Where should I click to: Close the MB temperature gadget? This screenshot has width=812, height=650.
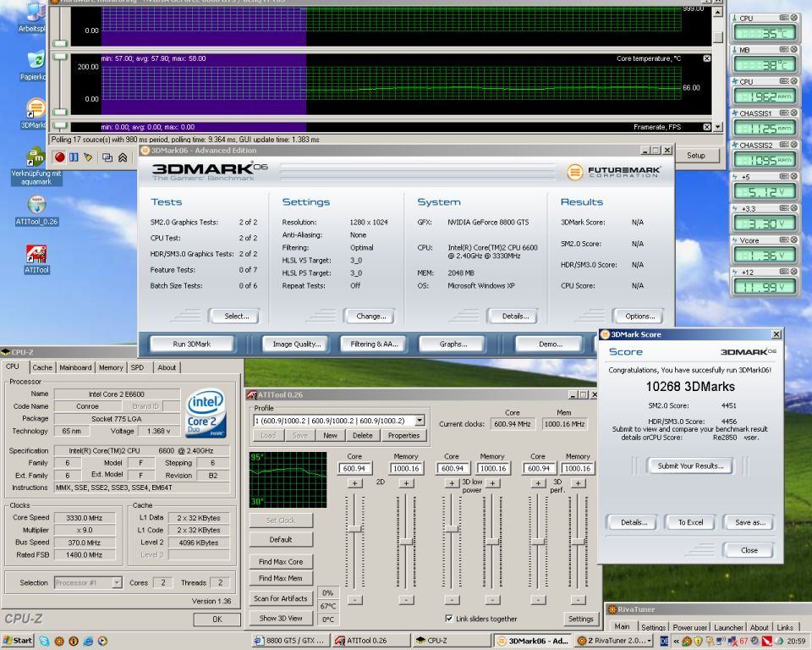tap(794, 49)
